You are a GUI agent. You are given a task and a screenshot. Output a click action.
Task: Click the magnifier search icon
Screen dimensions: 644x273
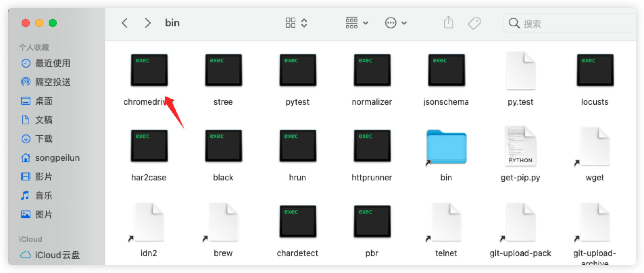514,23
